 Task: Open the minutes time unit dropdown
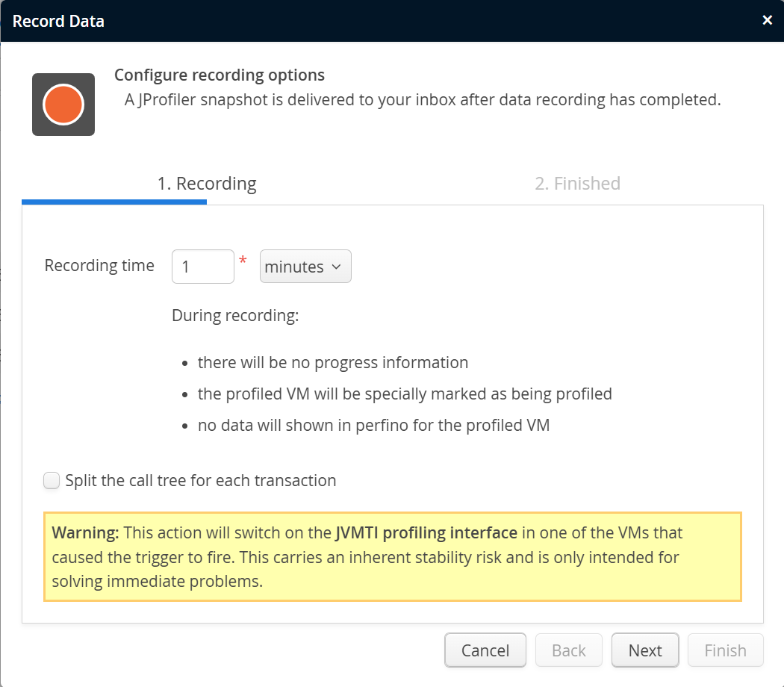tap(305, 267)
